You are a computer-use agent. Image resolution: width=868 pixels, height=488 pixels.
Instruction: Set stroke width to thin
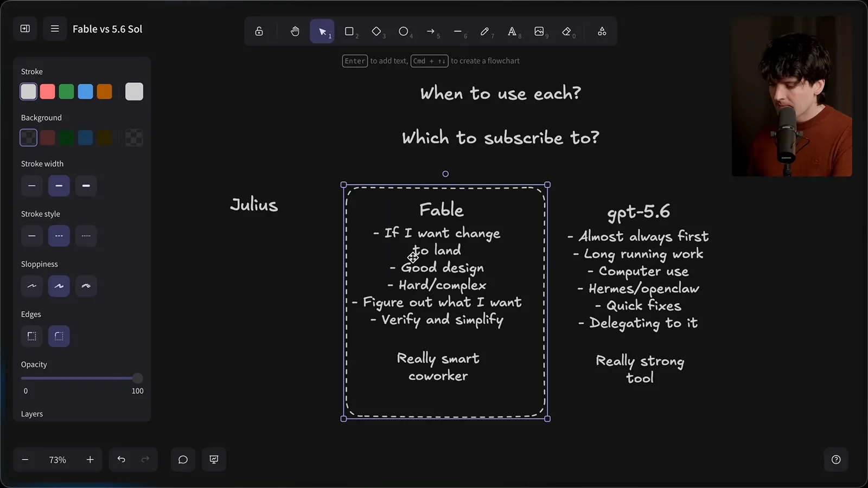(32, 186)
